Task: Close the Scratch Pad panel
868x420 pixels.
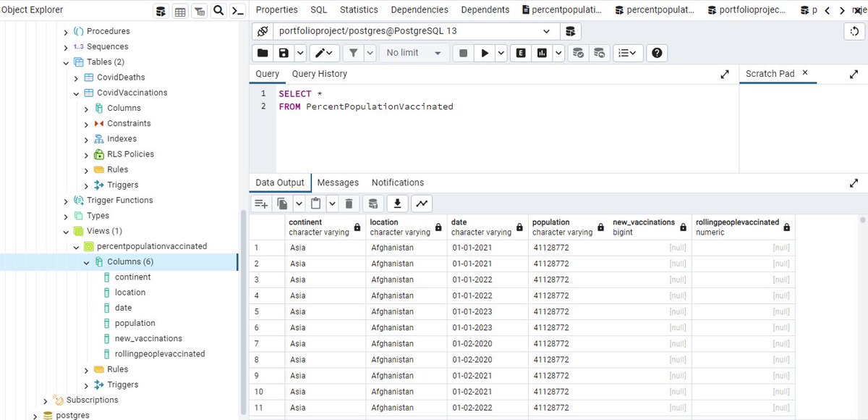Action: [x=805, y=73]
